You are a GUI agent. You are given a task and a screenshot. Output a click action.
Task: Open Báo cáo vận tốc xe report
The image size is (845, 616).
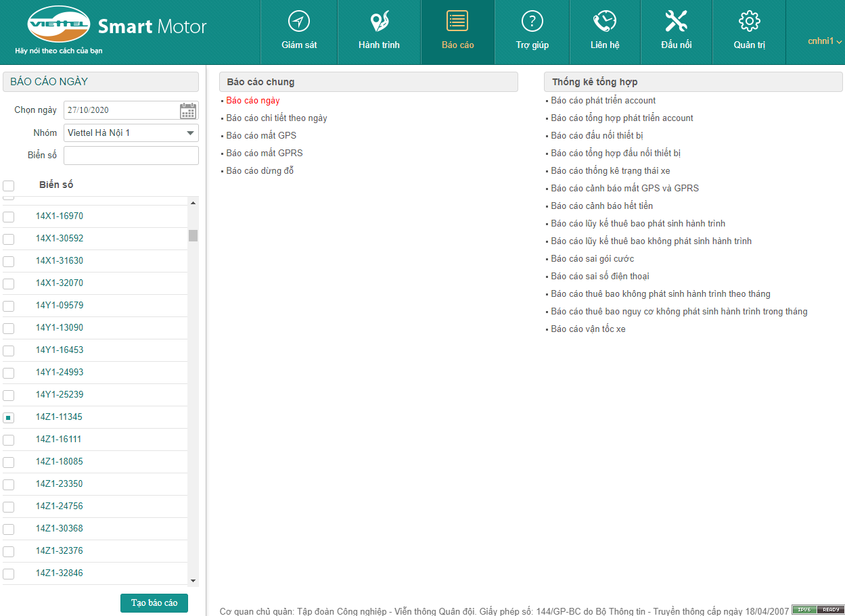(588, 329)
